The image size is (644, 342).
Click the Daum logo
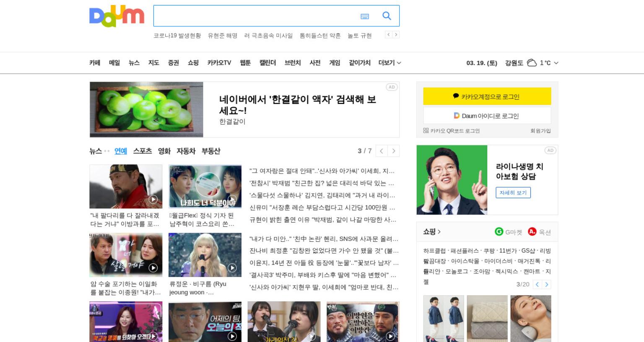click(x=117, y=16)
